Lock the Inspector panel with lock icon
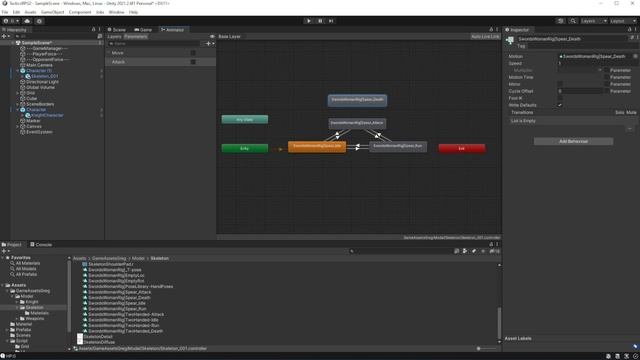This screenshot has width=640, height=360. pyautogui.click(x=629, y=29)
